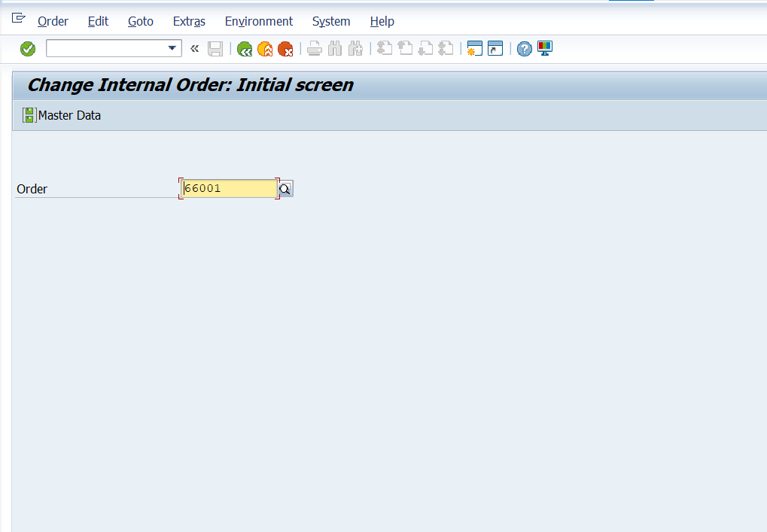This screenshot has width=767, height=532.
Task: Click the Generate Shortcut icon
Action: click(495, 48)
